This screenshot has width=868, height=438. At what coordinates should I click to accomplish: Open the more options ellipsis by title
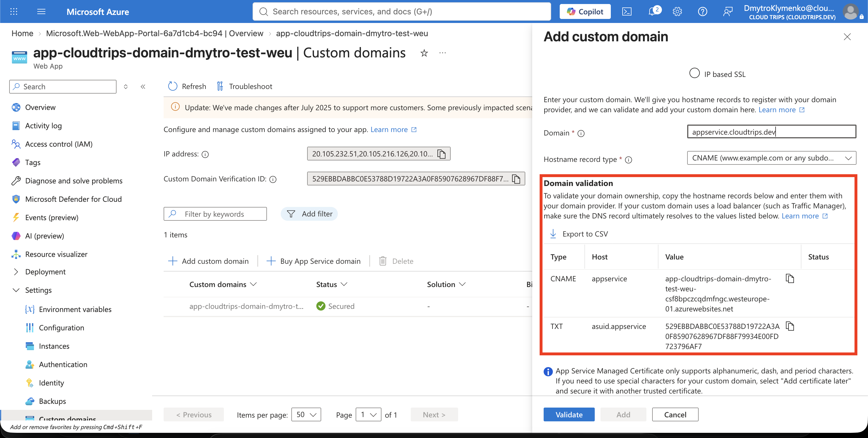tap(442, 53)
